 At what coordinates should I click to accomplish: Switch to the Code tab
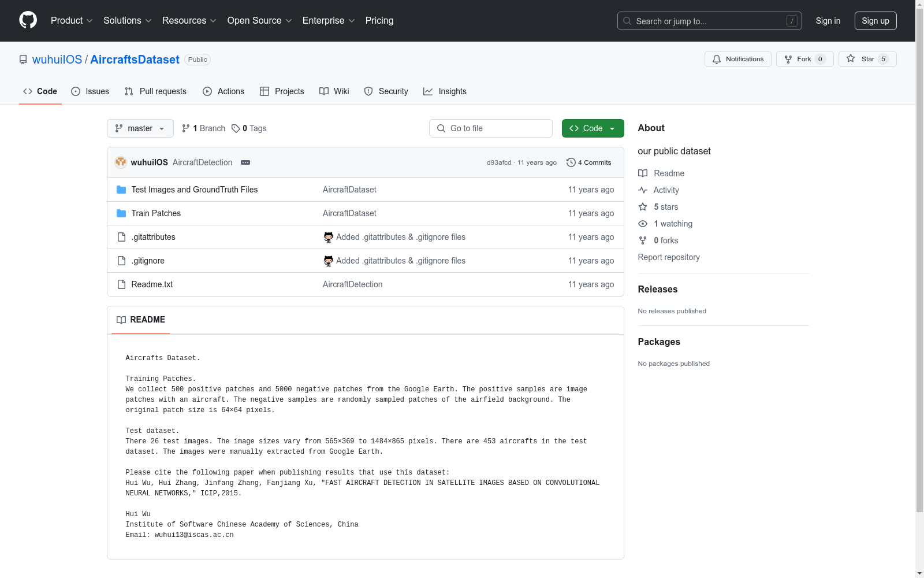click(40, 91)
